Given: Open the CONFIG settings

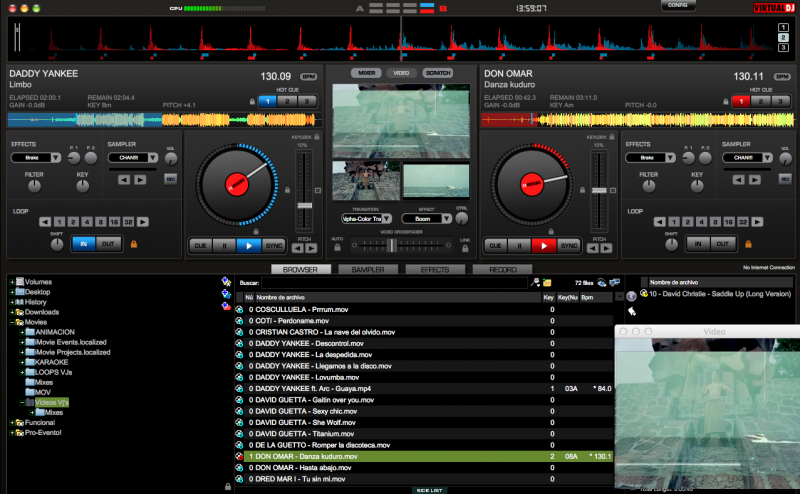Looking at the screenshot, I should 678,5.
